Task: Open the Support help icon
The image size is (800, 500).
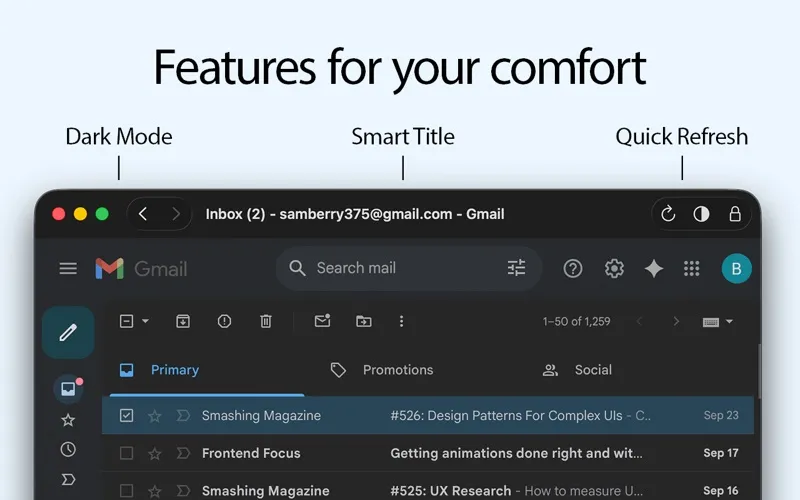Action: coord(572,268)
